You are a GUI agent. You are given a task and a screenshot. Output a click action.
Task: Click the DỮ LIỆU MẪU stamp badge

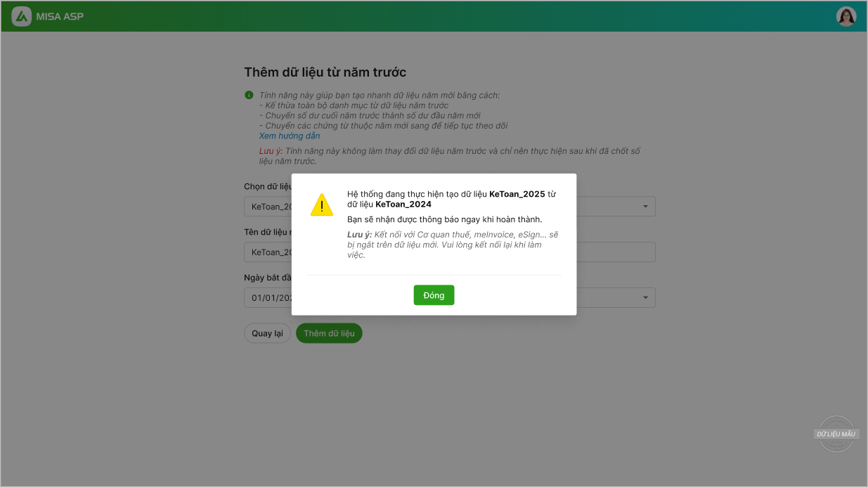(x=836, y=434)
